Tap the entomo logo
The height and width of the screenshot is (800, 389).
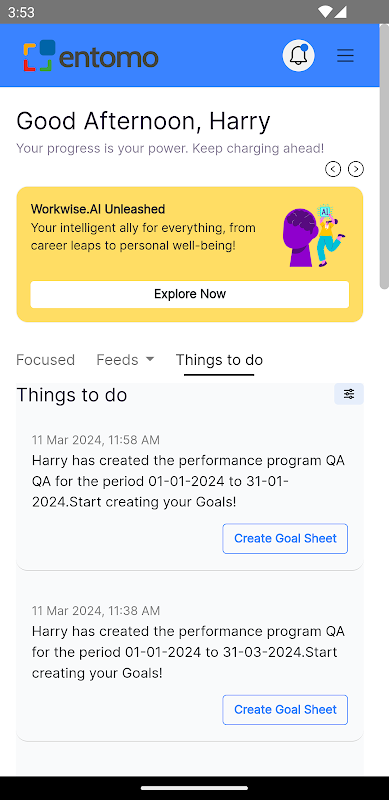(x=90, y=56)
